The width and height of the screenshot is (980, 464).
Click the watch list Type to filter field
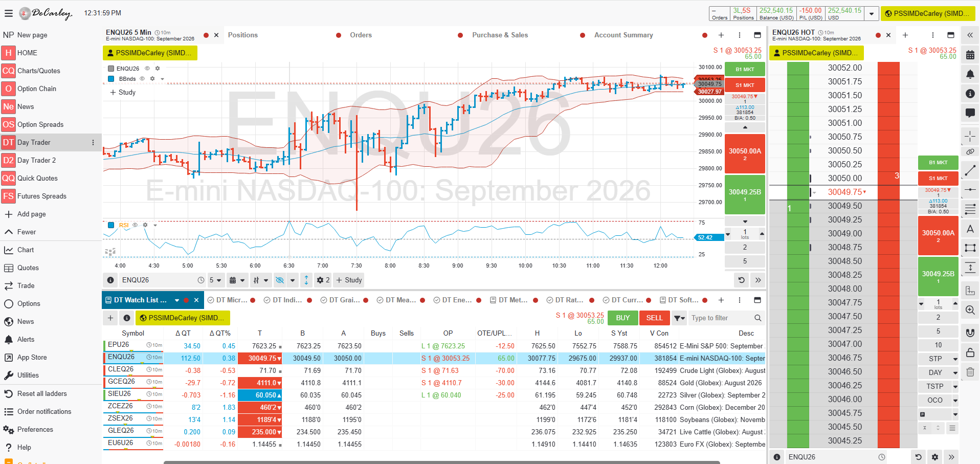722,318
